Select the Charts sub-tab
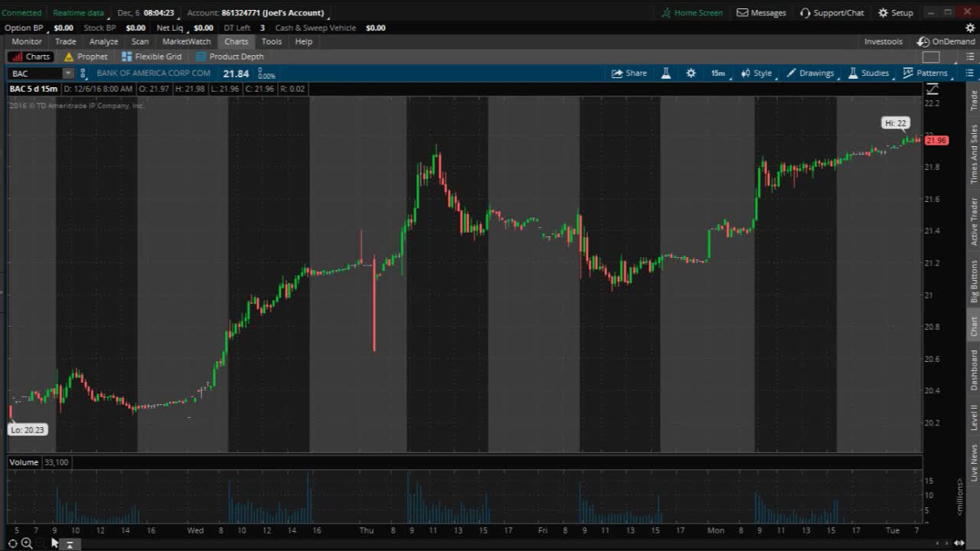The image size is (980, 551). click(x=31, y=57)
